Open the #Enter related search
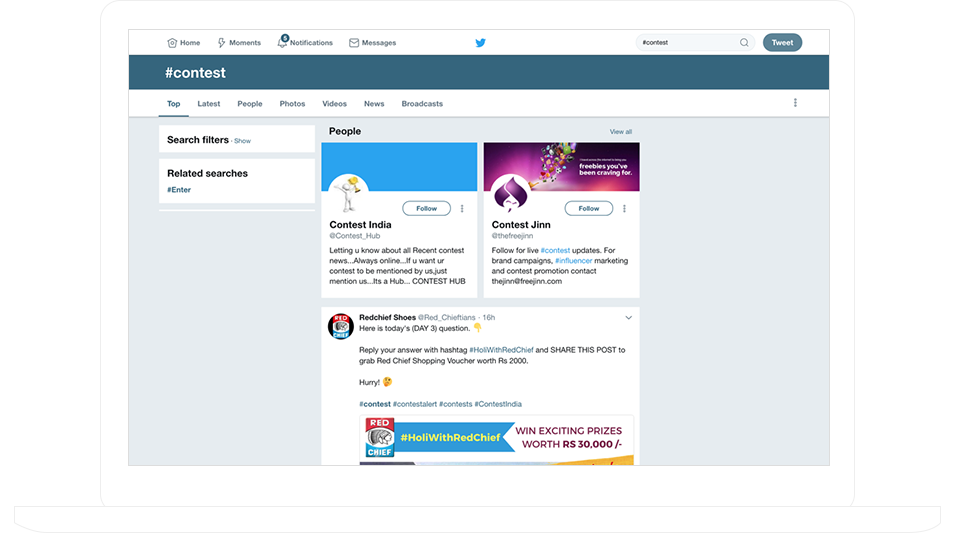This screenshot has width=955, height=534. click(179, 190)
